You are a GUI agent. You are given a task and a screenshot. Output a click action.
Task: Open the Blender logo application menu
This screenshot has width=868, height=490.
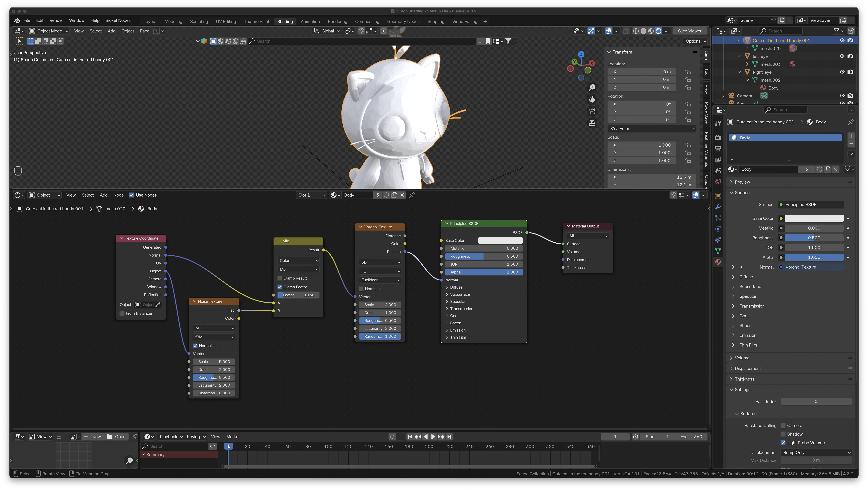tap(17, 21)
